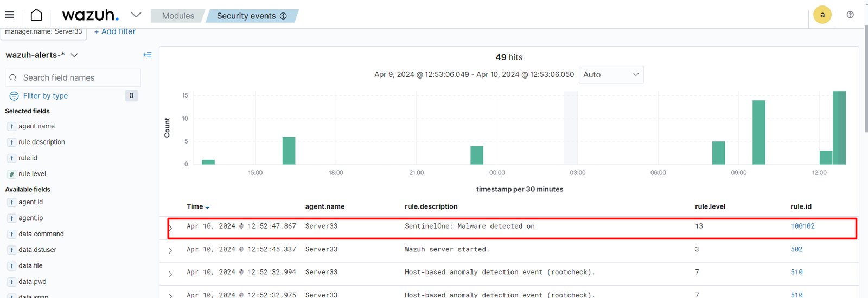Viewport: 868px width, 298px height.
Task: Open rule ID 100102 link
Action: tap(802, 226)
